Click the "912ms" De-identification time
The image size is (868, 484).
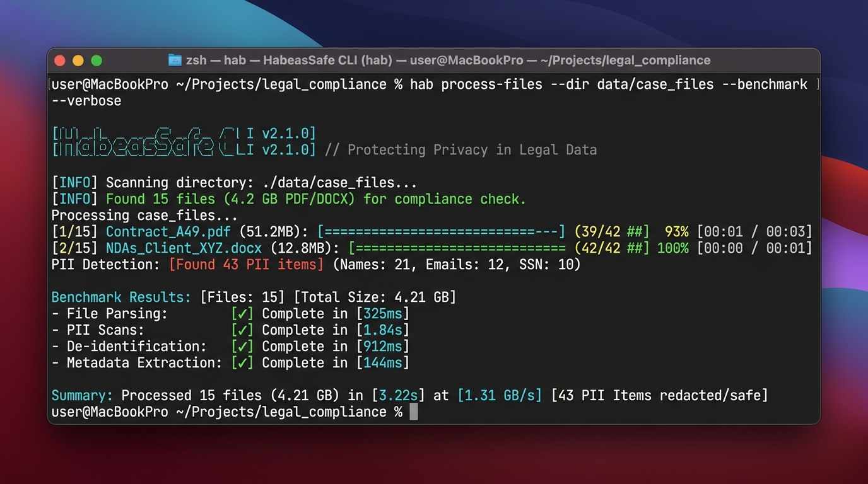383,346
